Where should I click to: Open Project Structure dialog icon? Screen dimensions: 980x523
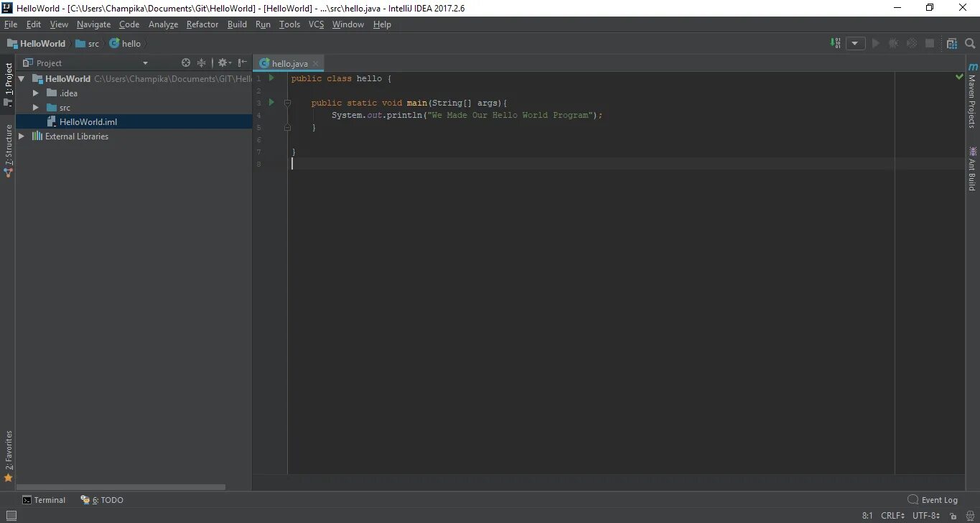pyautogui.click(x=952, y=43)
